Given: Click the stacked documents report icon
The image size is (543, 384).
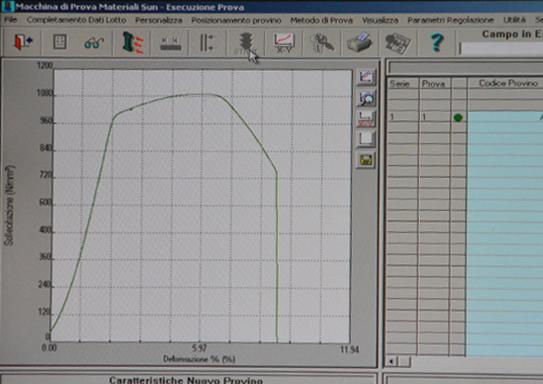Looking at the screenshot, I should pyautogui.click(x=398, y=43).
